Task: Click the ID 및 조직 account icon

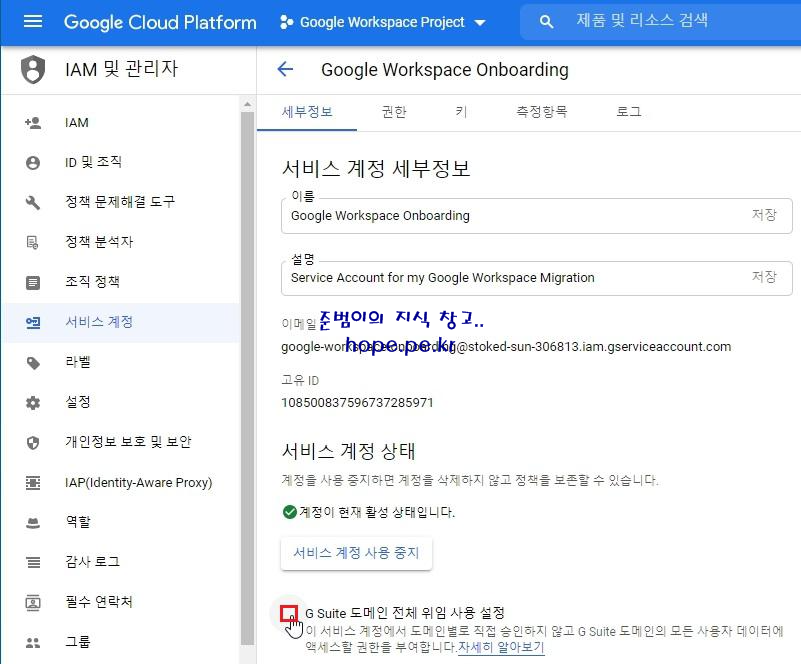Action: coord(33,162)
